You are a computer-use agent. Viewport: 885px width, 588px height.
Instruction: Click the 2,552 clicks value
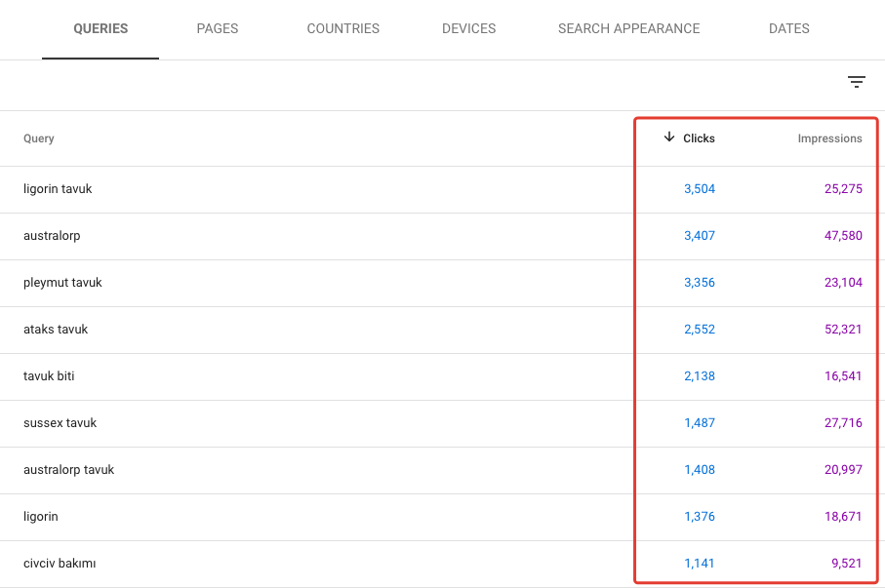[x=700, y=330]
